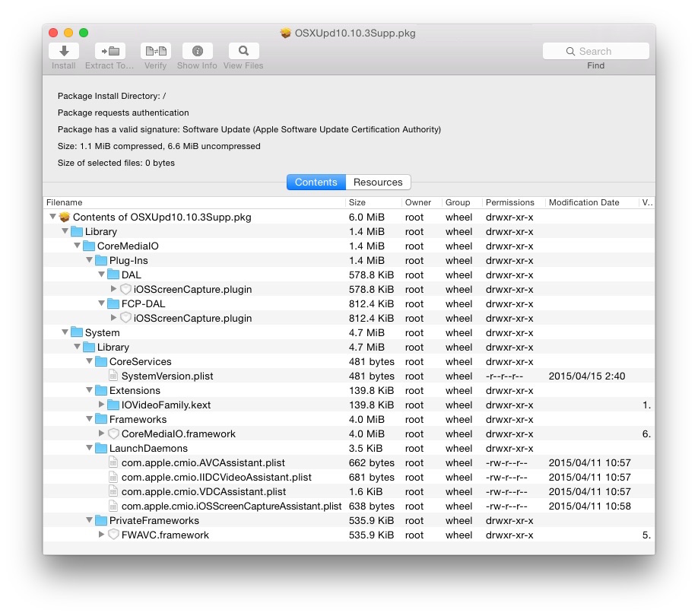Click the green zoom window button
This screenshot has width=698, height=616.
(x=84, y=33)
